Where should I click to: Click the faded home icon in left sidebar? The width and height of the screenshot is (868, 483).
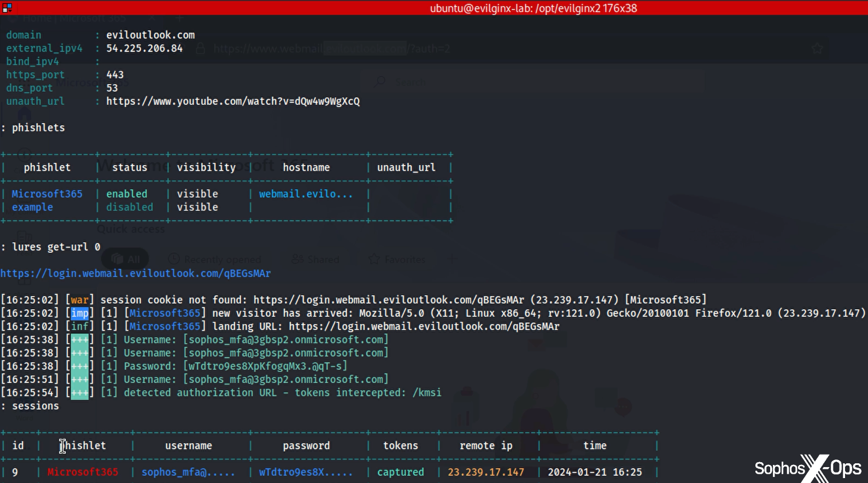click(24, 114)
